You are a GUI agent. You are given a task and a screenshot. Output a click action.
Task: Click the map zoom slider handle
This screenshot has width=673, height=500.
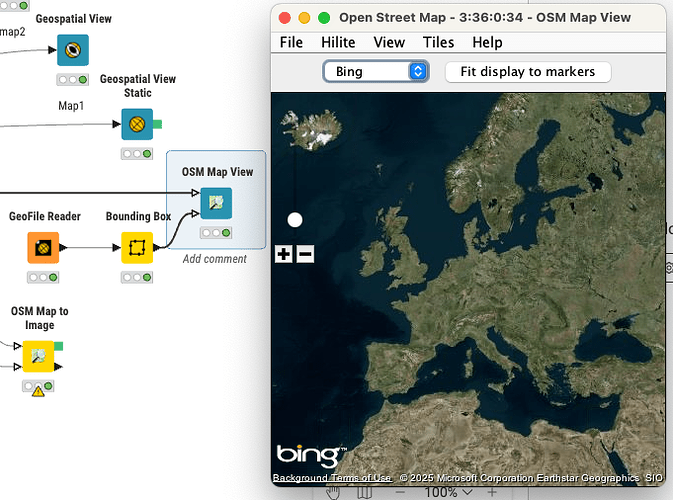(295, 220)
